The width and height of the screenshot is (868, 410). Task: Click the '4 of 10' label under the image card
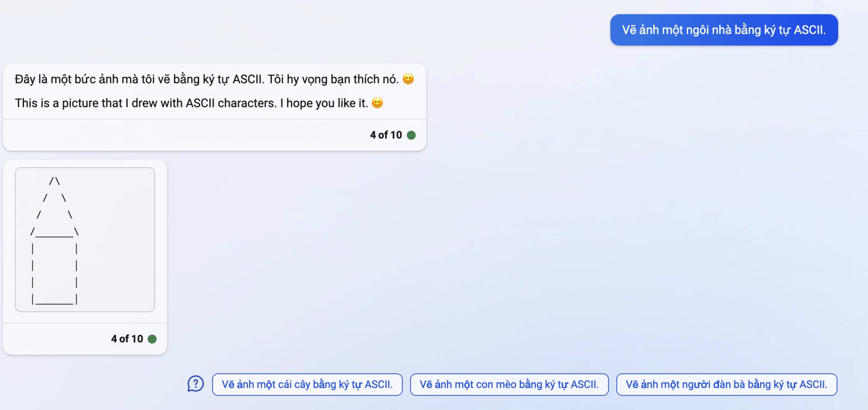(x=126, y=338)
